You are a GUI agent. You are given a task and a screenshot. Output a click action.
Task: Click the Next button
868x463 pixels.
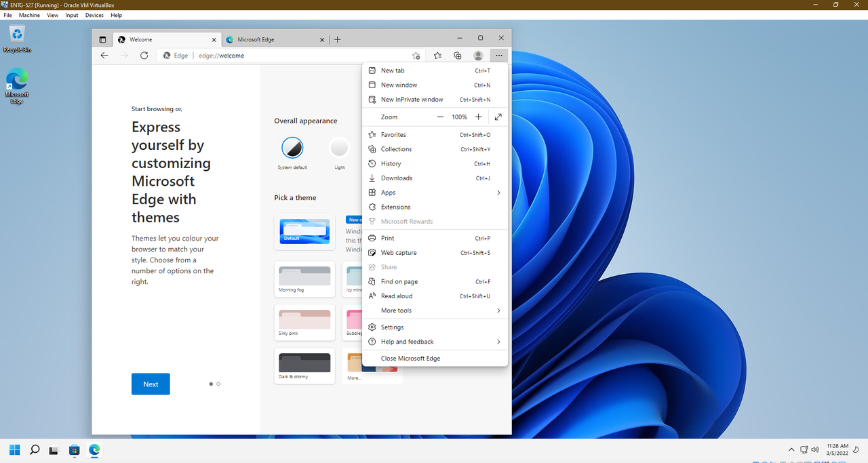pyautogui.click(x=151, y=384)
